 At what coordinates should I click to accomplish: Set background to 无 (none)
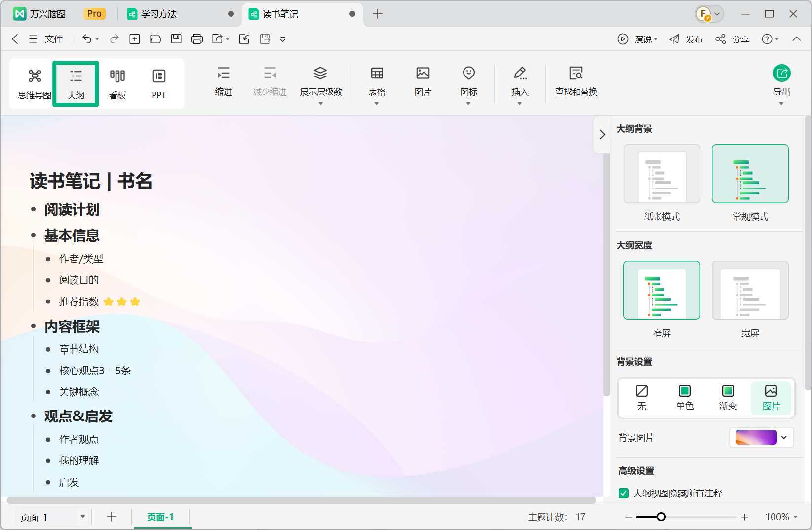tap(642, 398)
